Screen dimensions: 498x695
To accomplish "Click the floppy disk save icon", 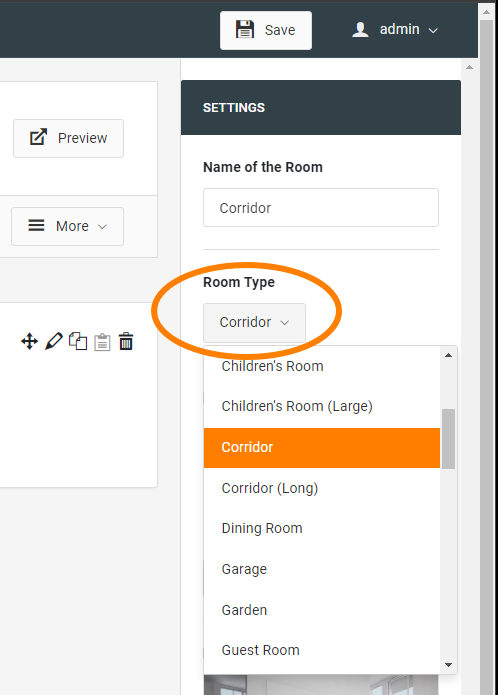I will 245,30.
